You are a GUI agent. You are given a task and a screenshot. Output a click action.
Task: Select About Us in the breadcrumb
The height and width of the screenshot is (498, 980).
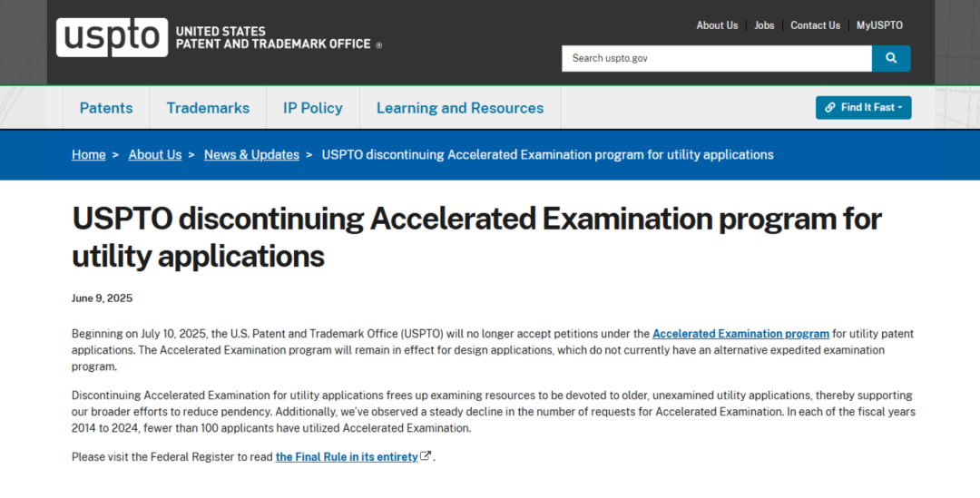click(x=155, y=155)
